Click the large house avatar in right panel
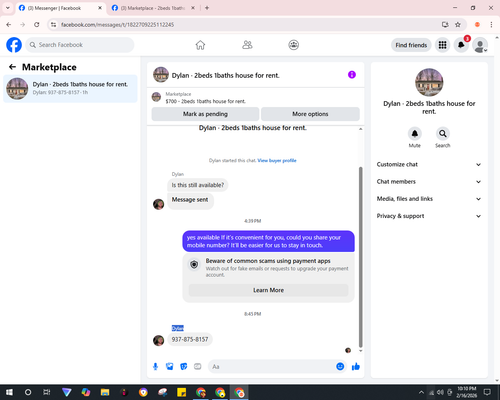Viewport: 500px width, 400px height. coord(429,82)
